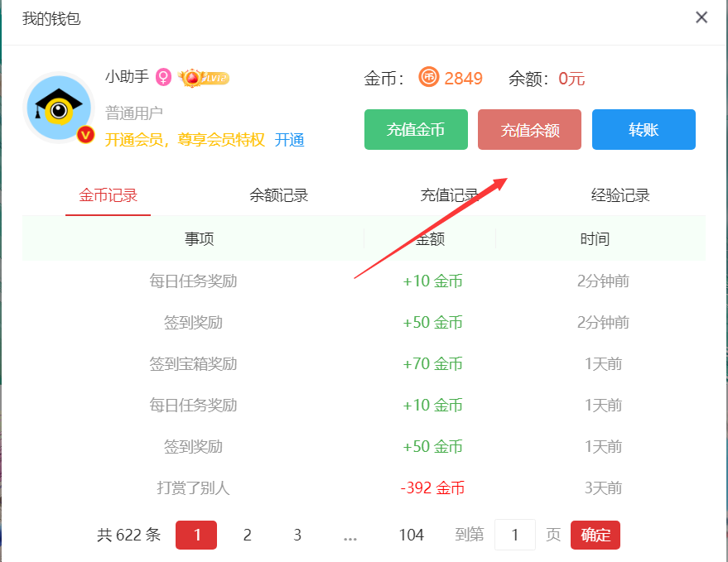Click the pink female gender icon
728x562 pixels.
point(163,78)
